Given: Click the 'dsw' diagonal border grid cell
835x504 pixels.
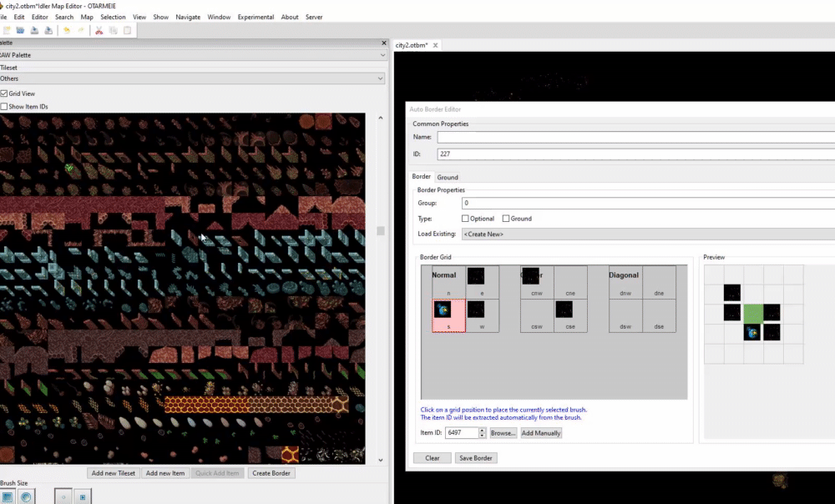Looking at the screenshot, I should pyautogui.click(x=625, y=315).
